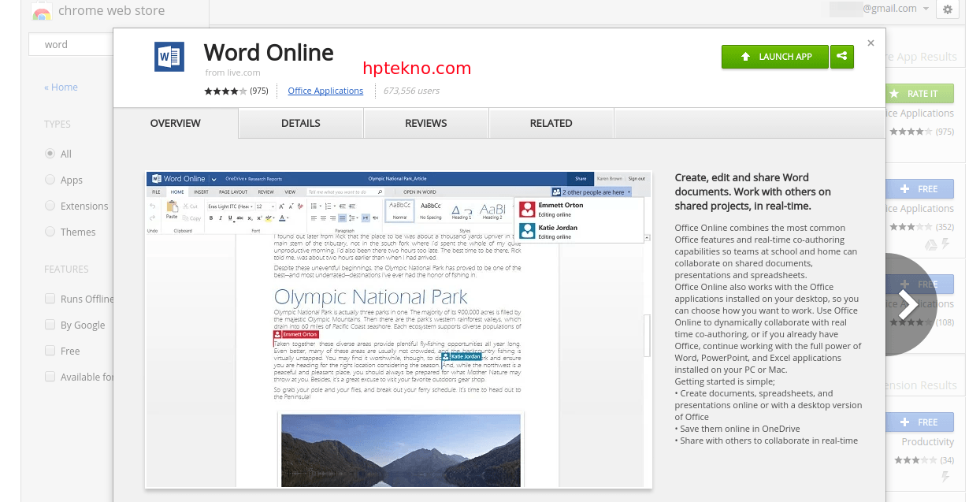Select the Extensions radio button
Screen dimensions: 980x502
[x=50, y=206]
